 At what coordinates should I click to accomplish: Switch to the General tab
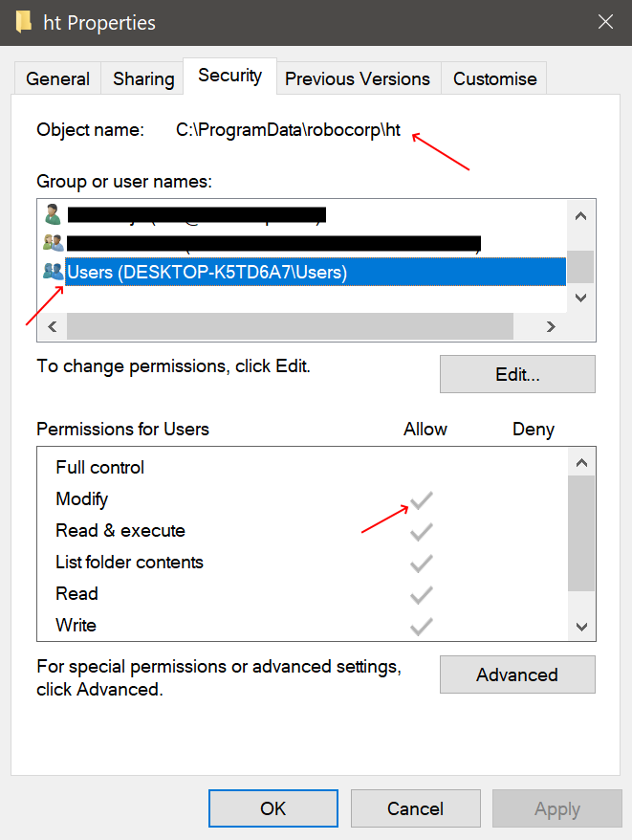(57, 78)
